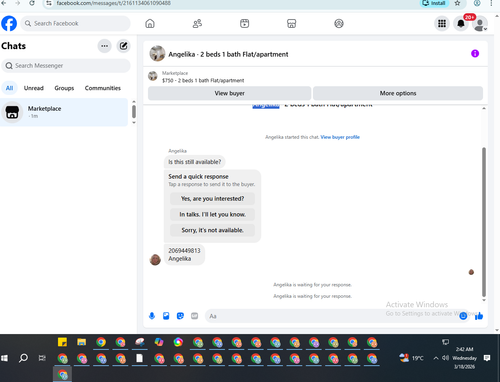Open the Windows notification center icon
The height and width of the screenshot is (382, 500).
tap(487, 358)
